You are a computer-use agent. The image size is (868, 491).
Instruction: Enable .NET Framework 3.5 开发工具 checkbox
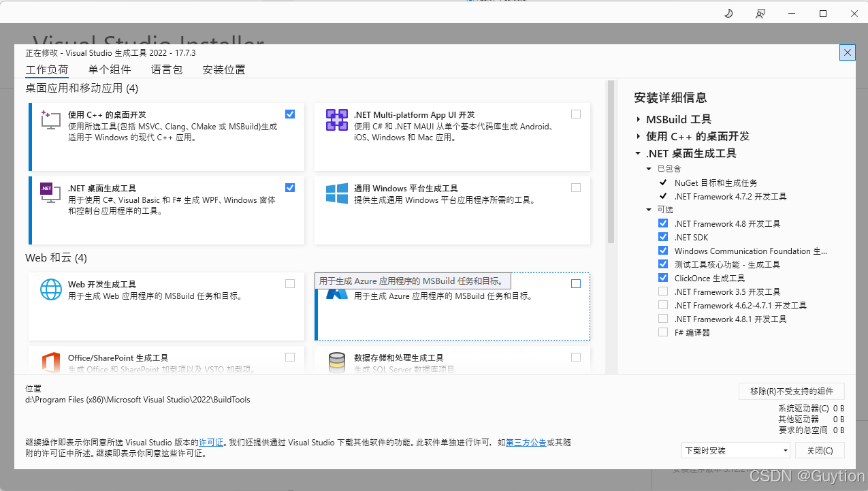(x=663, y=291)
